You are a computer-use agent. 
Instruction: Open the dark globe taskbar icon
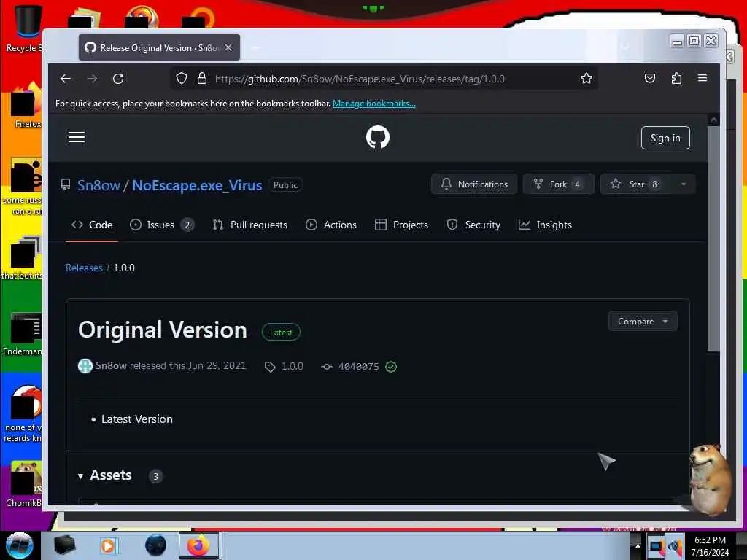pos(155,545)
